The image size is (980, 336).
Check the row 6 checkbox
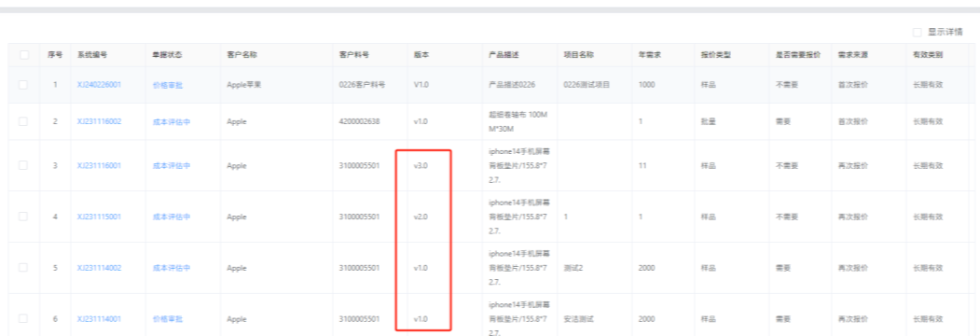[23, 319]
